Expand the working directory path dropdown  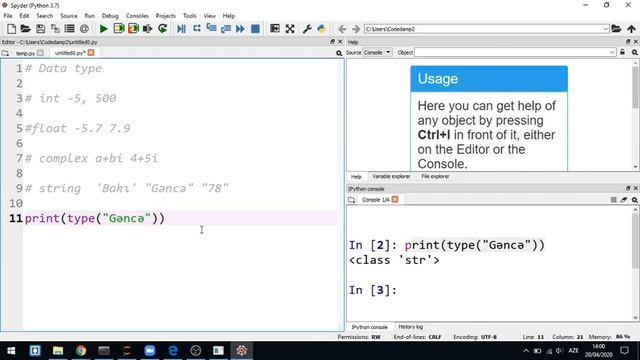click(606, 29)
